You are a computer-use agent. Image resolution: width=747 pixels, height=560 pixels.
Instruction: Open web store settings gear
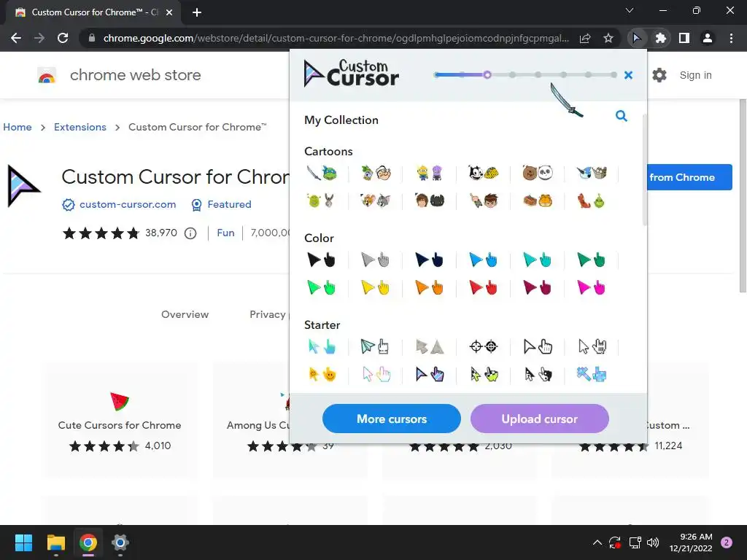(x=659, y=75)
